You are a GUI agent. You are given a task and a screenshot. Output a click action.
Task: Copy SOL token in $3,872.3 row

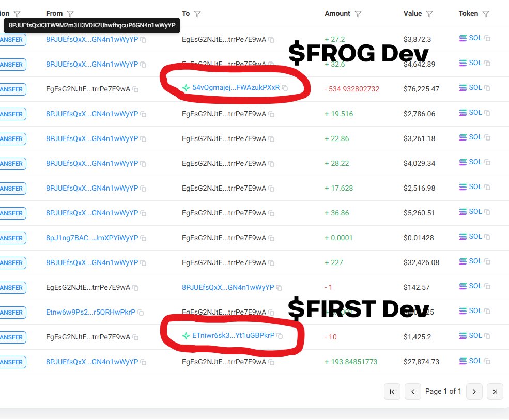click(x=487, y=38)
